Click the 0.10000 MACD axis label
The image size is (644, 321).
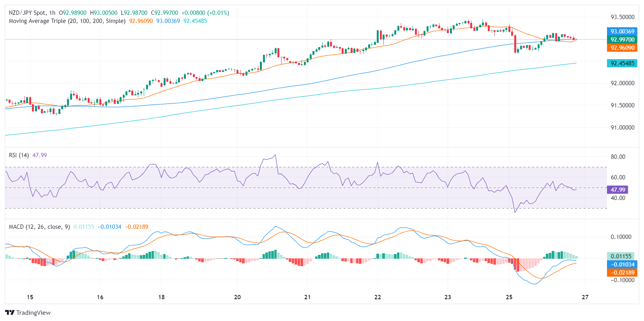pyautogui.click(x=621, y=237)
